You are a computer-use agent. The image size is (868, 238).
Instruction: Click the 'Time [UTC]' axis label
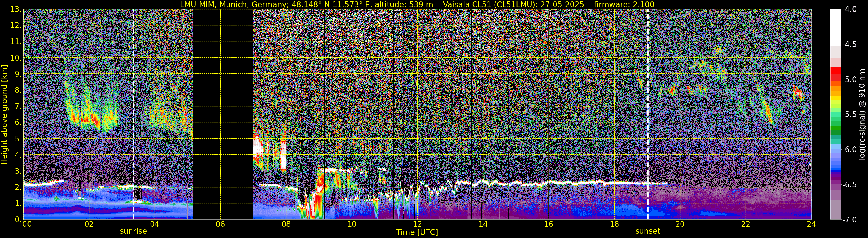tap(417, 232)
